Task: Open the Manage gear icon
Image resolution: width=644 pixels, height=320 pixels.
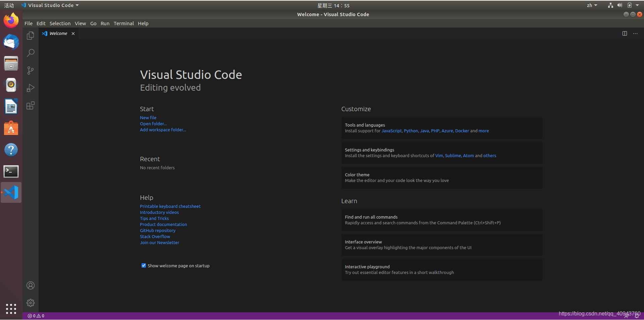Action: point(31,303)
